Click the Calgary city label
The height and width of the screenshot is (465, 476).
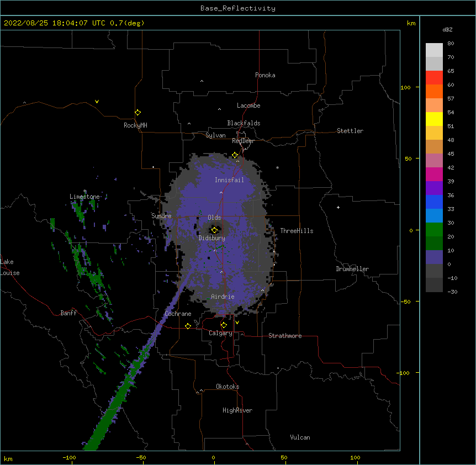(x=220, y=333)
